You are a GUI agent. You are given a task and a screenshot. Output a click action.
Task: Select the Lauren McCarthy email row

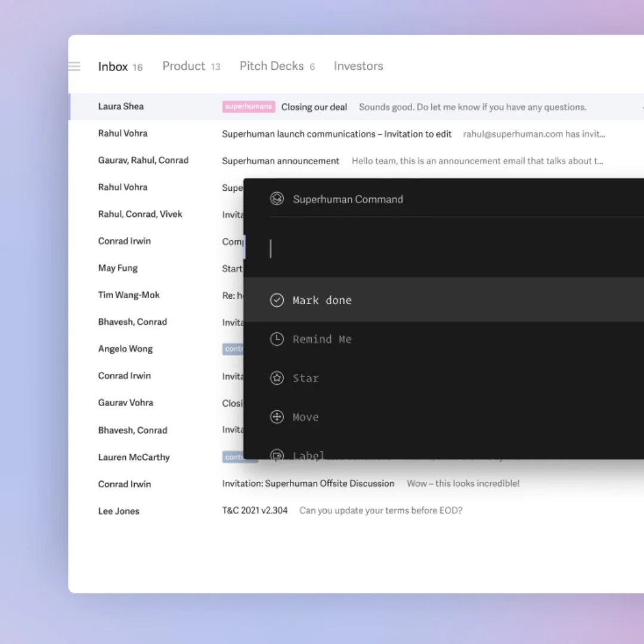(156, 457)
